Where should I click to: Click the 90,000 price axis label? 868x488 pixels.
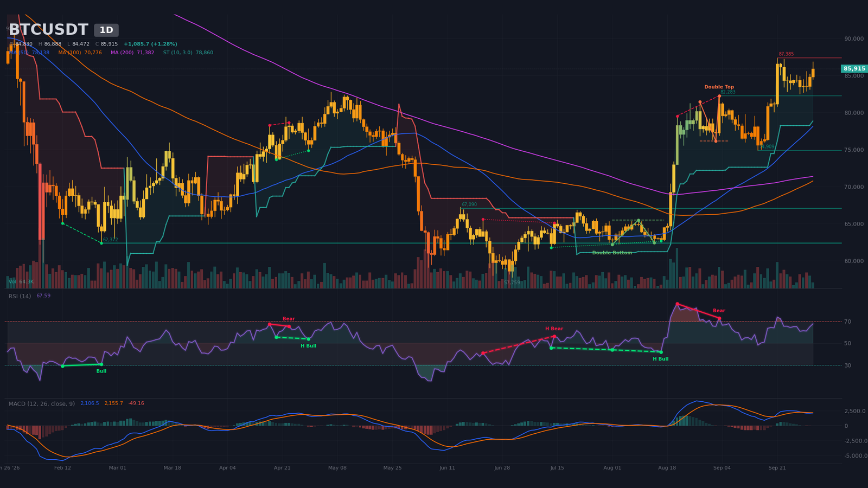[x=854, y=39]
